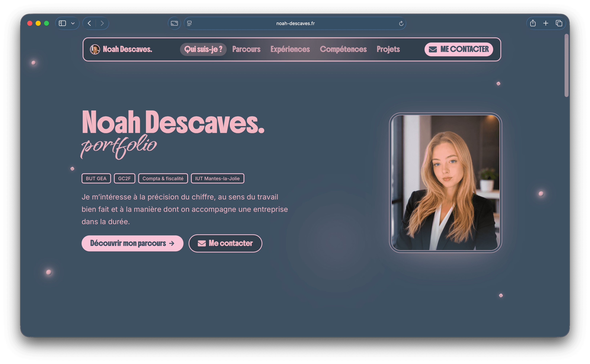Reload the page with refresh icon
Image resolution: width=590 pixels, height=364 pixels.
[401, 23]
